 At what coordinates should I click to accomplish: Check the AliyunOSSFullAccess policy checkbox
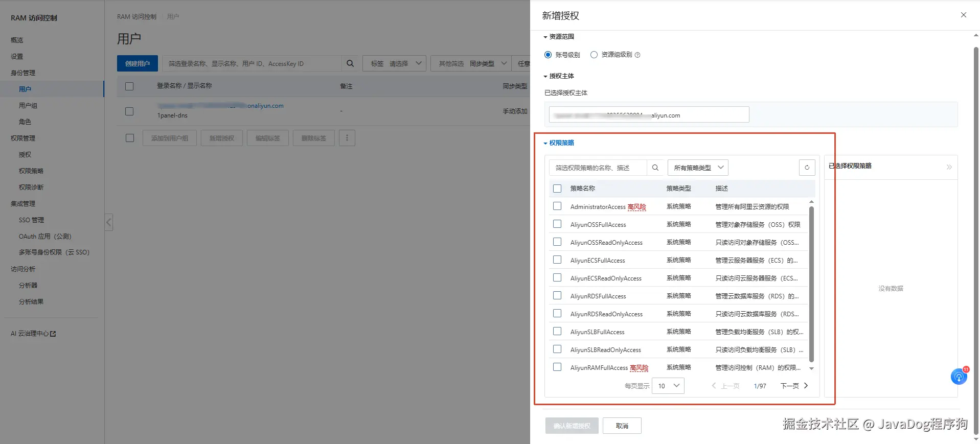[x=557, y=224]
